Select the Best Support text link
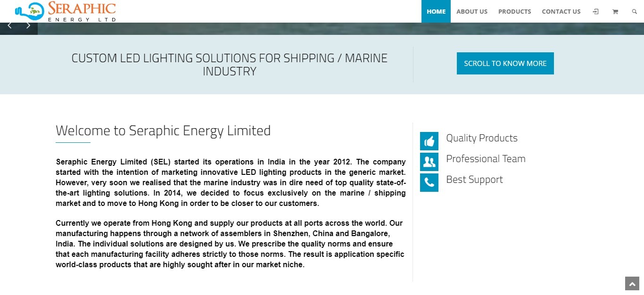 (x=474, y=180)
